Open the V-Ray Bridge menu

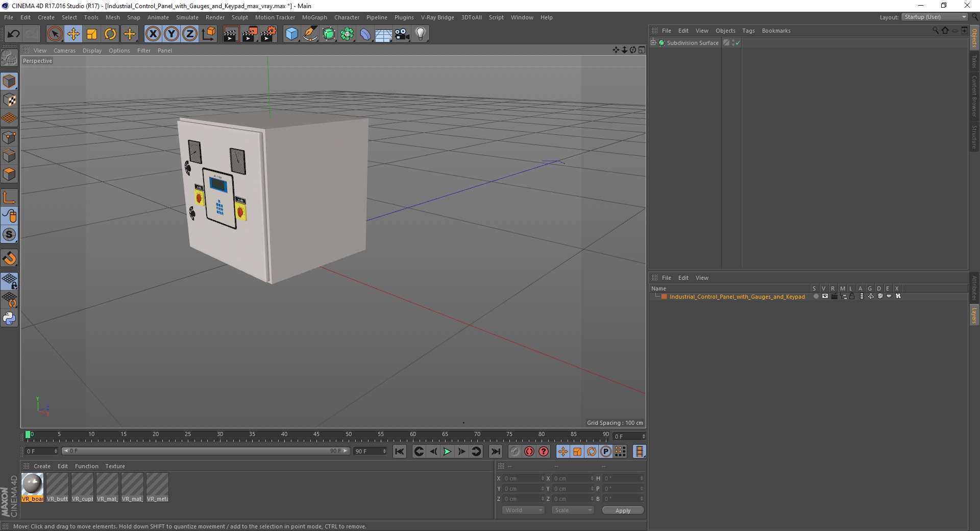[x=437, y=17]
